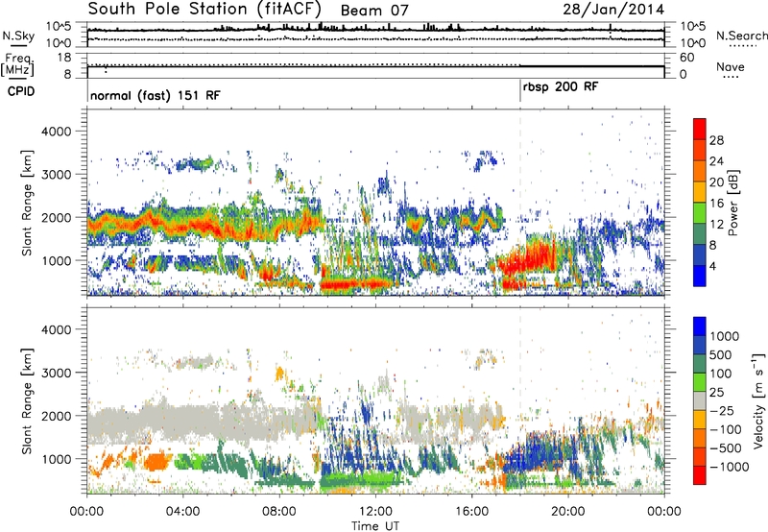
Task: Click the '18' frequency axis tick label
Action: pos(64,58)
